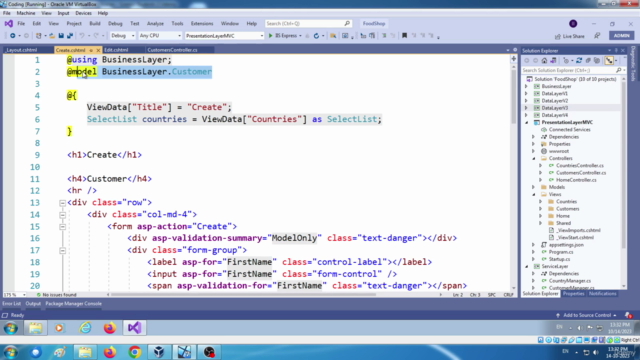Collapse the div row outlining on line 13
This screenshot has width=640, height=360.
[62, 202]
